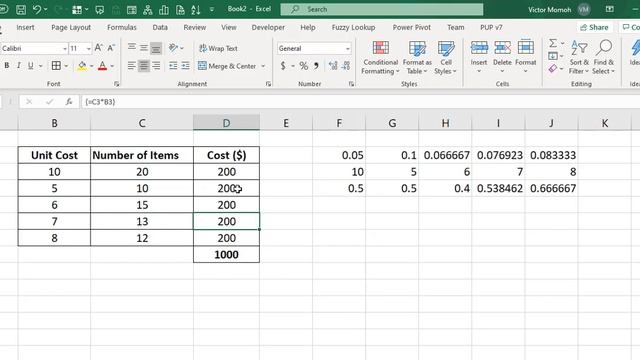
Task: Click the Borders icon
Action: [x=56, y=65]
